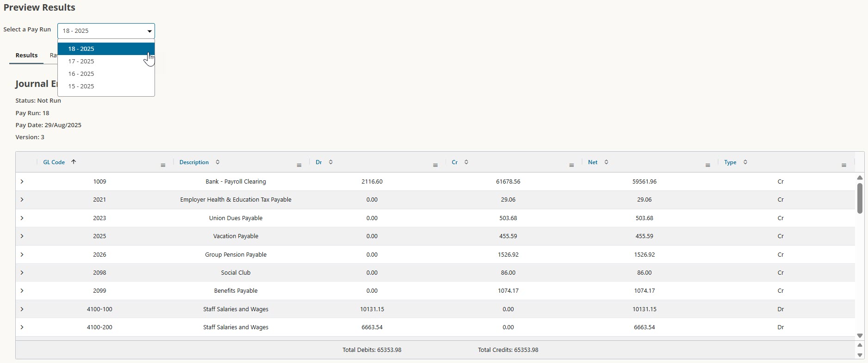
Task: Click the totals footer up arrow
Action: tap(860, 345)
